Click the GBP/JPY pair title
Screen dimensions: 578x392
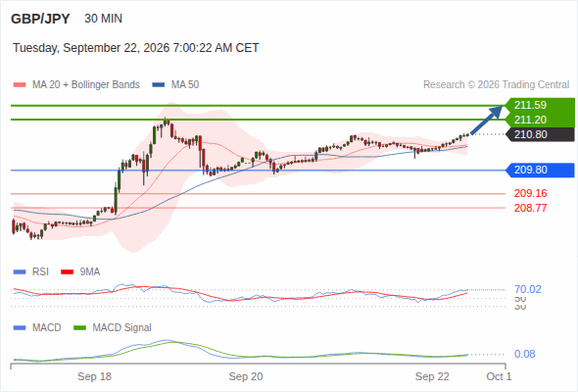[x=40, y=19]
